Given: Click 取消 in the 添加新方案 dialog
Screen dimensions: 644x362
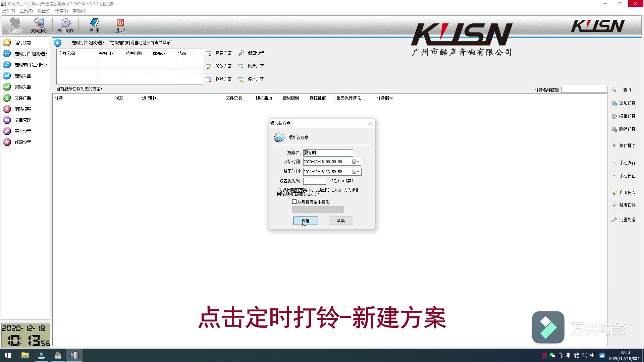Looking at the screenshot, I should click(x=341, y=221).
